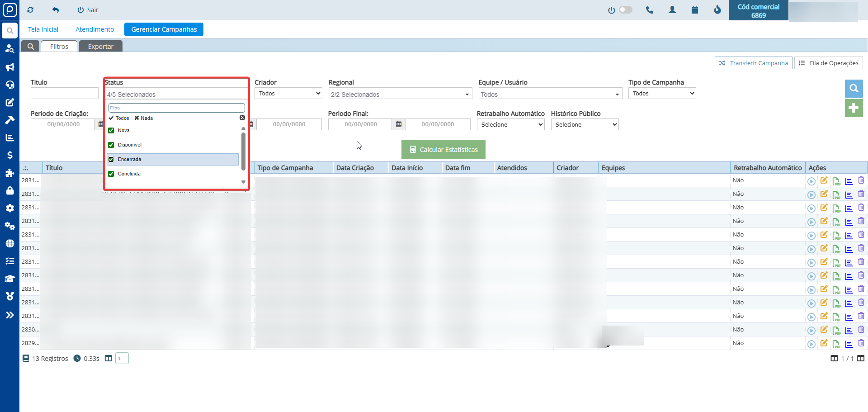868x412 pixels.
Task: Uncheck the Disponível status checkbox
Action: tap(111, 145)
